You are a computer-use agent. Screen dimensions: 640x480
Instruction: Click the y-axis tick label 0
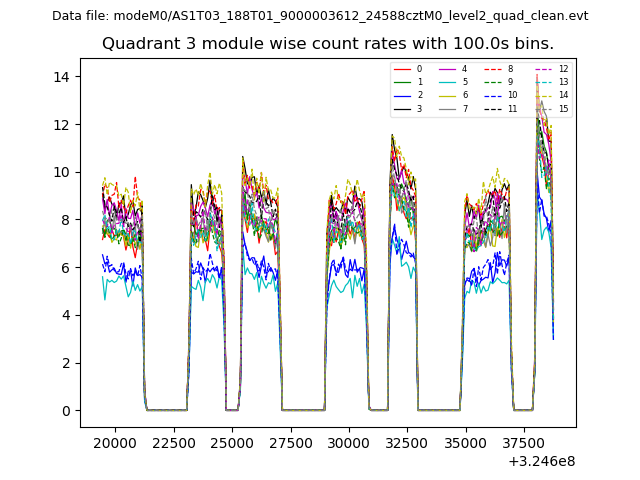[x=65, y=411]
